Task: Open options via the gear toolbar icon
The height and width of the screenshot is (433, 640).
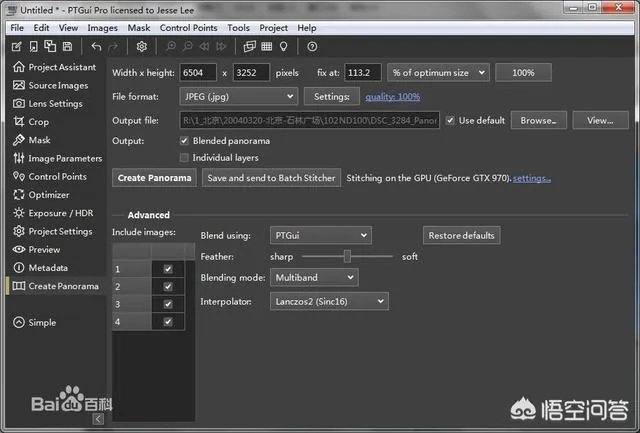Action: point(142,46)
